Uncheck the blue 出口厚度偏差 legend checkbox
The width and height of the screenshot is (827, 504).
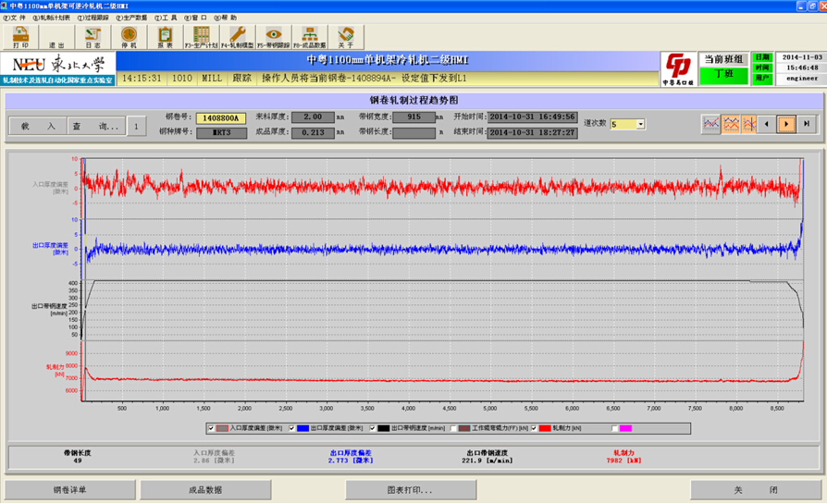(x=293, y=428)
